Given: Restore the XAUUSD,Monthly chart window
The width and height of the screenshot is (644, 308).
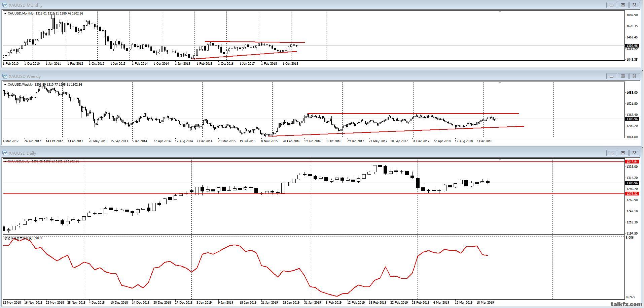Looking at the screenshot, I should pos(623,5).
